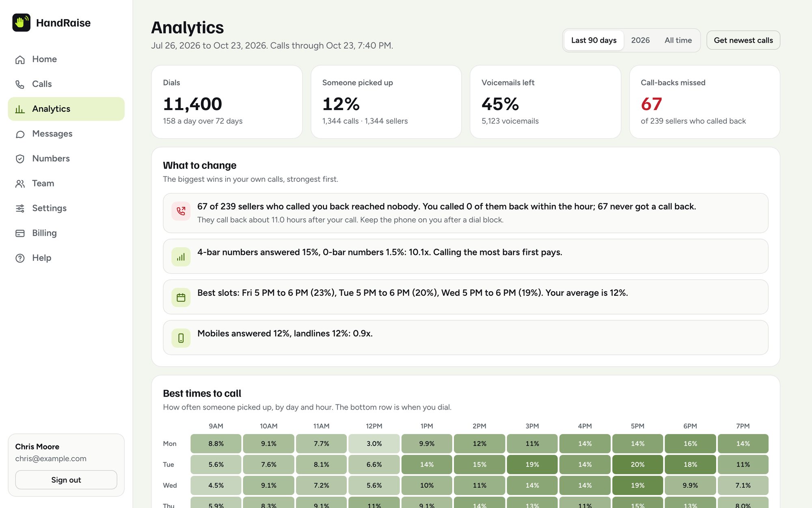Open the Messages section
The width and height of the screenshot is (812, 508).
[x=66, y=134]
